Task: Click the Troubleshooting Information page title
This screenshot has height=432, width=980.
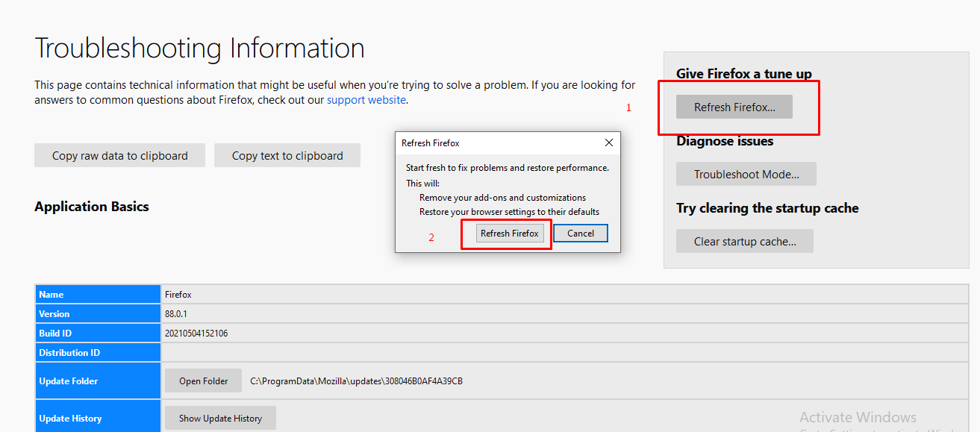Action: tap(199, 48)
